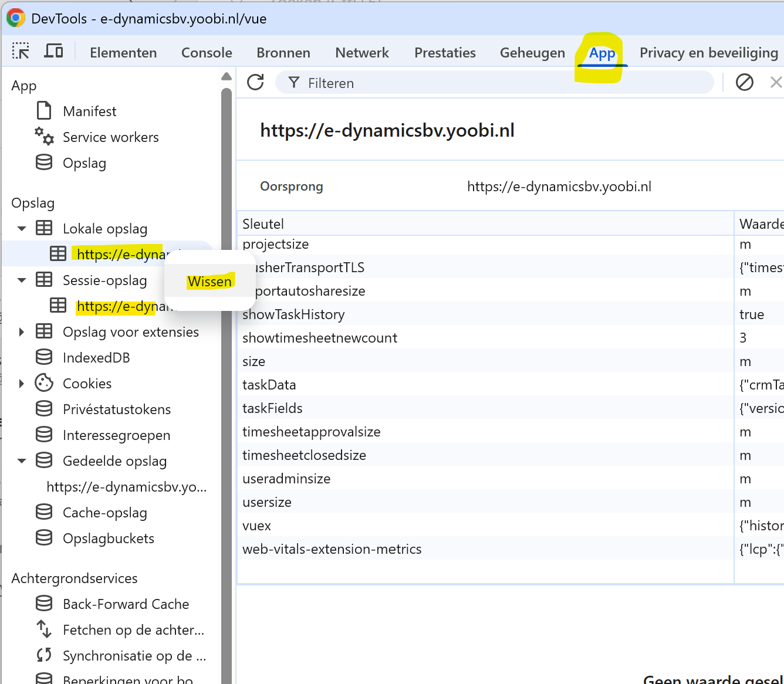
Task: Expand the Cookies tree node
Action: [x=22, y=384]
